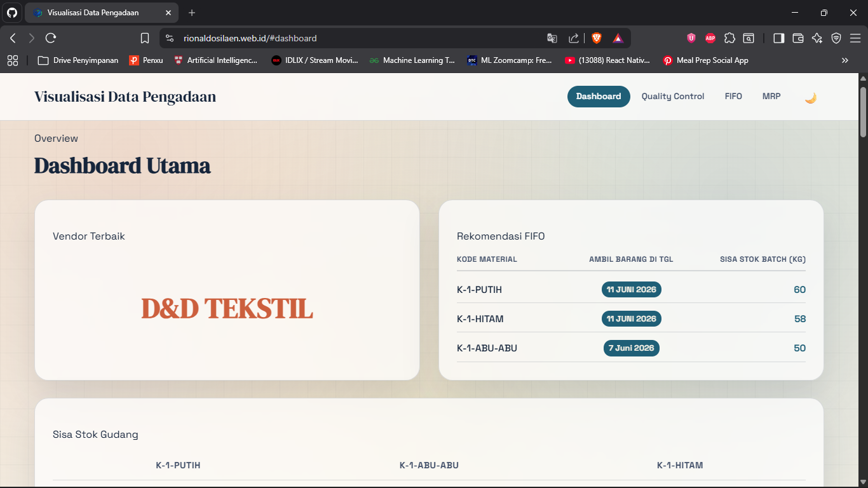Open the Meal Prep Social App bookmark
Image resolution: width=868 pixels, height=488 pixels.
click(706, 60)
